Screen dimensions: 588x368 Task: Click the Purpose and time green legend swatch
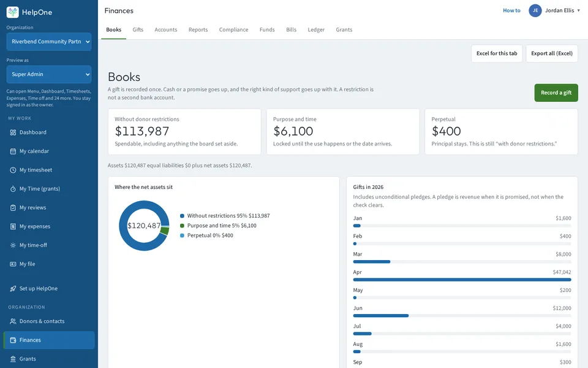coord(183,226)
